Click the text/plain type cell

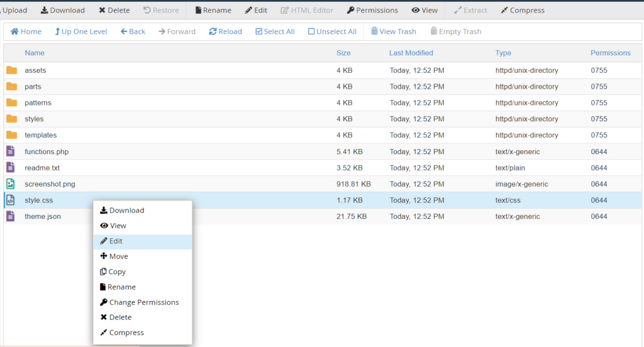pos(510,168)
